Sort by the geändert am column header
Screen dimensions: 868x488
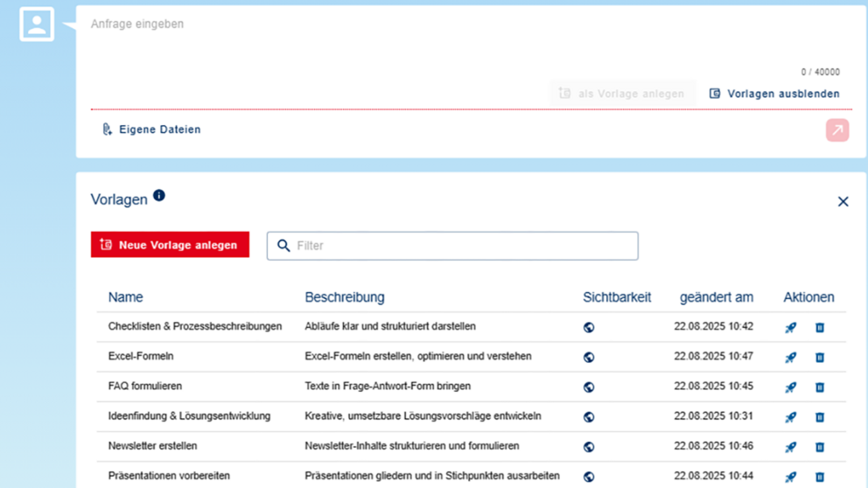tap(717, 297)
